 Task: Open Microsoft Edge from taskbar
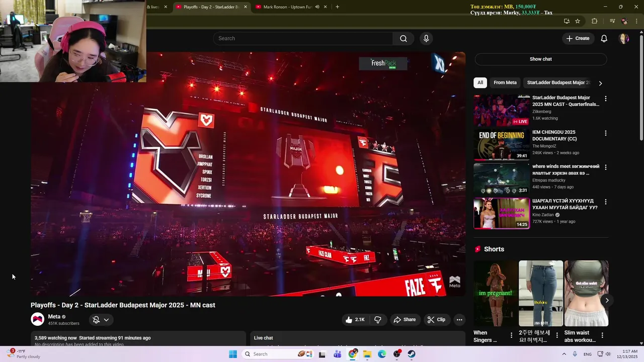click(382, 354)
